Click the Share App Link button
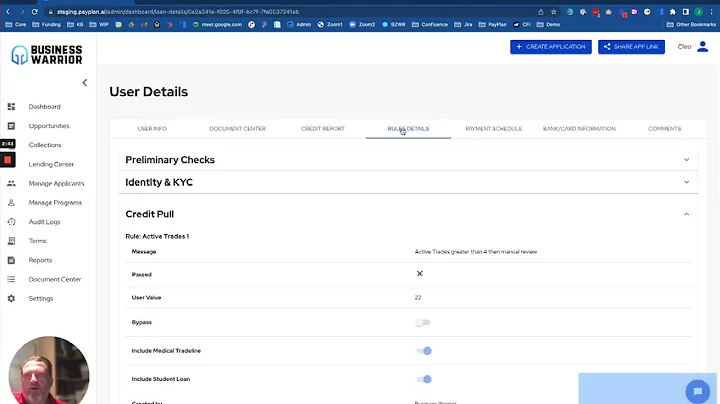The width and height of the screenshot is (720, 404). (631, 47)
